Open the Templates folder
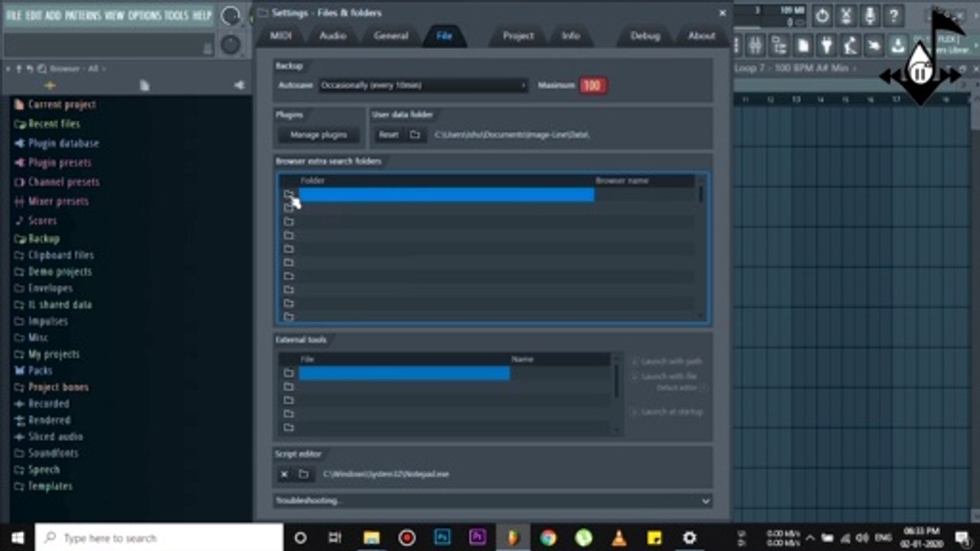The image size is (980, 551). 50,487
